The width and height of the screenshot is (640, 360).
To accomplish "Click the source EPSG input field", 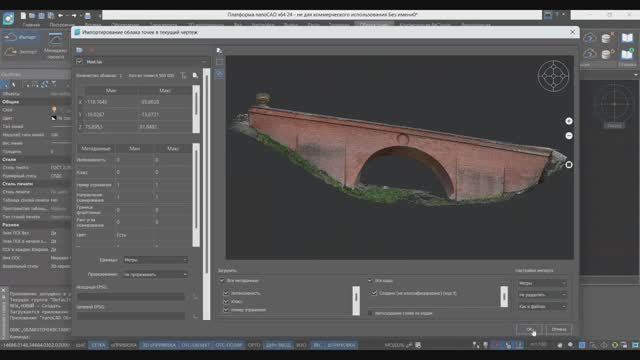I will tap(131, 297).
